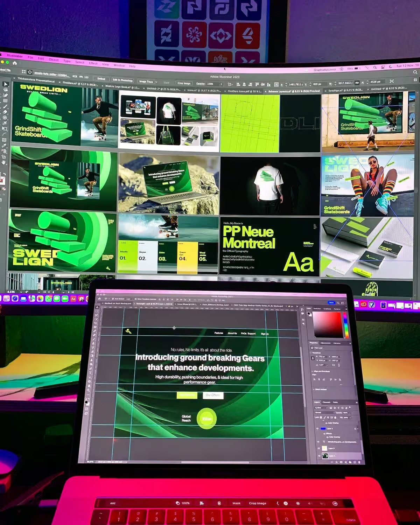Click flip horizontal icon in Properties panel
Image resolution: width=420 pixels, height=525 pixels.
click(334, 365)
